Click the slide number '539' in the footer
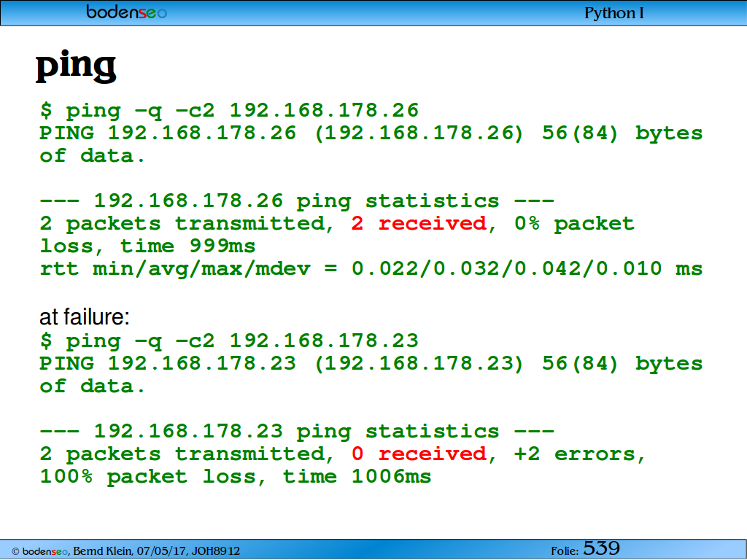 (x=601, y=548)
